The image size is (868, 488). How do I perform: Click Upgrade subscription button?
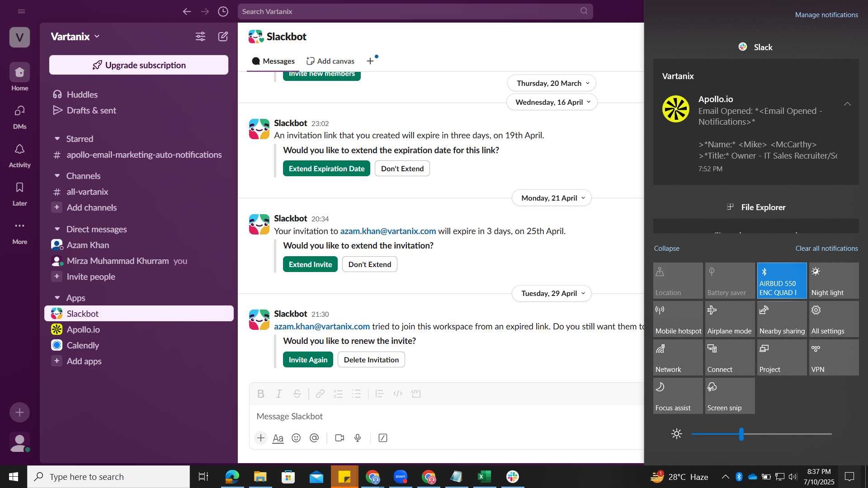pyautogui.click(x=139, y=65)
